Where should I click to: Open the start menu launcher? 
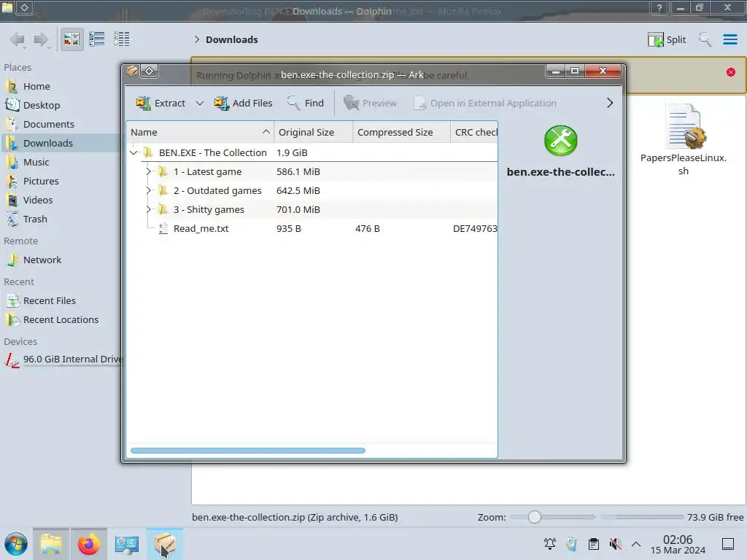click(x=16, y=544)
